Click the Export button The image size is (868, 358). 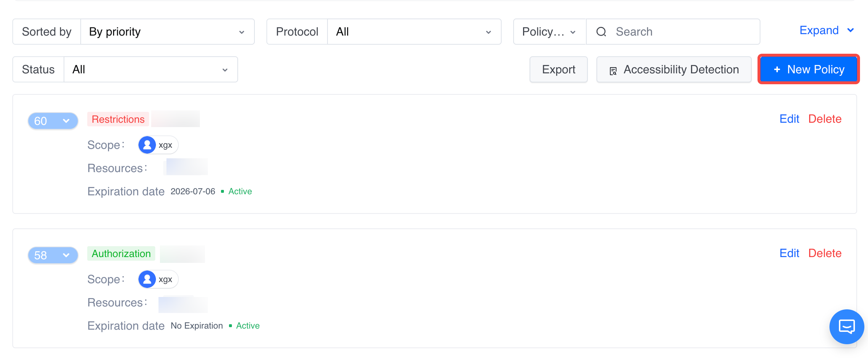point(558,69)
